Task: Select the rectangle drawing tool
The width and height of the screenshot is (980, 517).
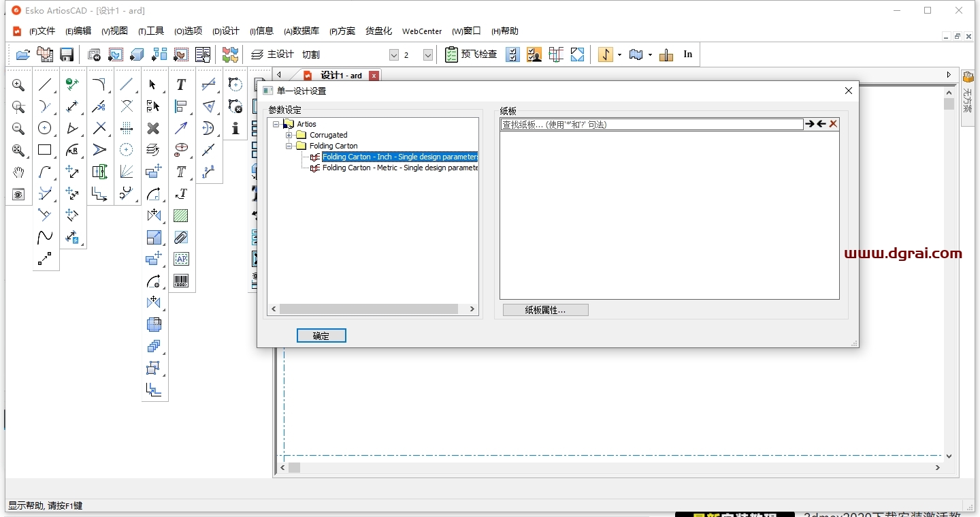Action: [45, 150]
